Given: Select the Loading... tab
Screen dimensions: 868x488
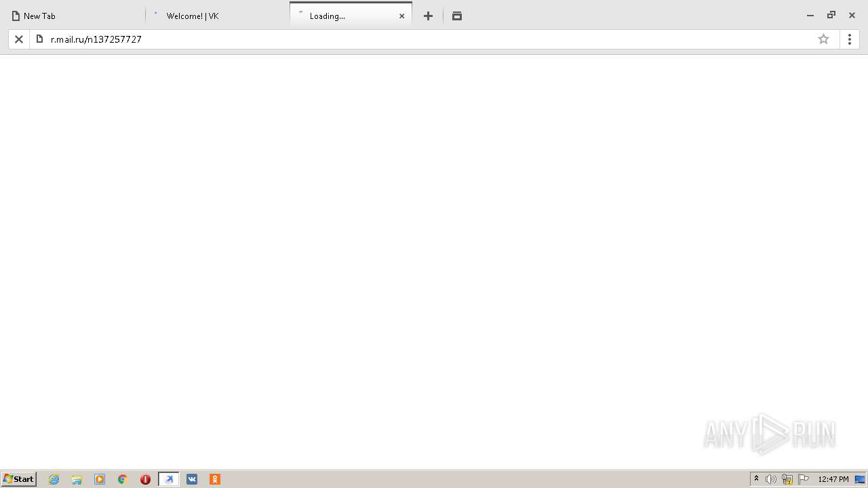Looking at the screenshot, I should (351, 16).
